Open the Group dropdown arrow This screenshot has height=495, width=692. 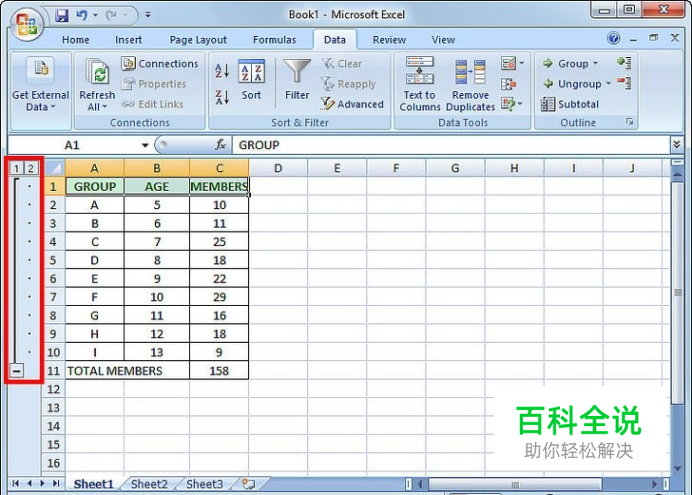coord(595,64)
